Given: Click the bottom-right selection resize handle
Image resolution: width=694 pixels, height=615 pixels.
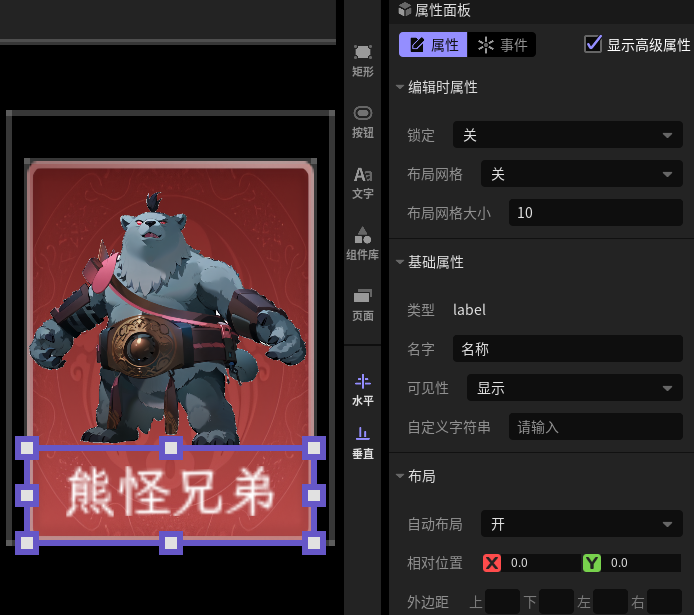Looking at the screenshot, I should coord(314,542).
